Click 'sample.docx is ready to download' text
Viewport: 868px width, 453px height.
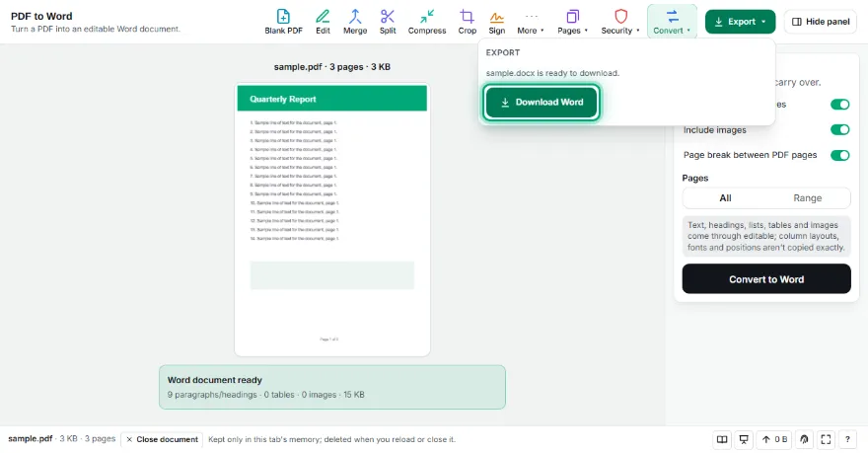[x=552, y=73]
